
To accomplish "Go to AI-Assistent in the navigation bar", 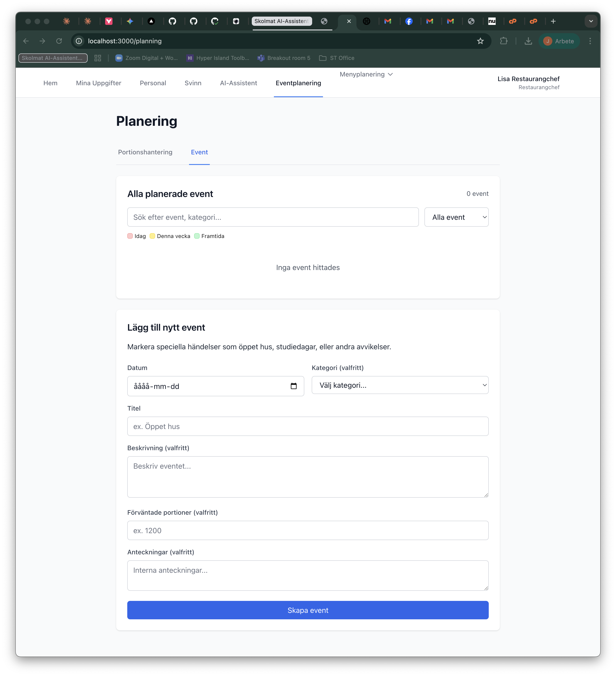I will 238,83.
